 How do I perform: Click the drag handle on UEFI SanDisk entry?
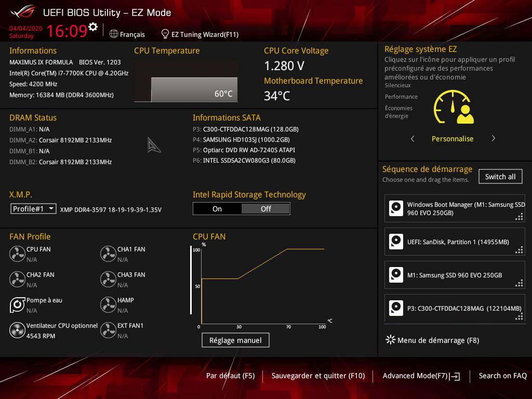pyautogui.click(x=519, y=250)
